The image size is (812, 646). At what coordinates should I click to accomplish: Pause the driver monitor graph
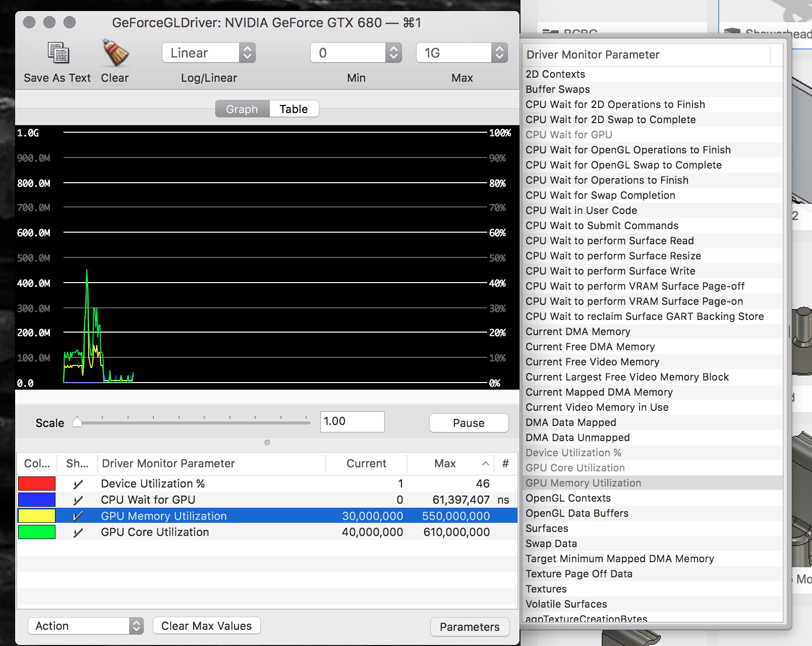pyautogui.click(x=469, y=423)
